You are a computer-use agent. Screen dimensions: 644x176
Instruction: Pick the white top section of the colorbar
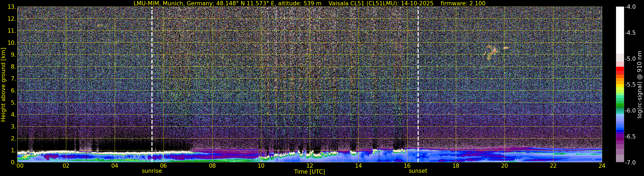620,30
